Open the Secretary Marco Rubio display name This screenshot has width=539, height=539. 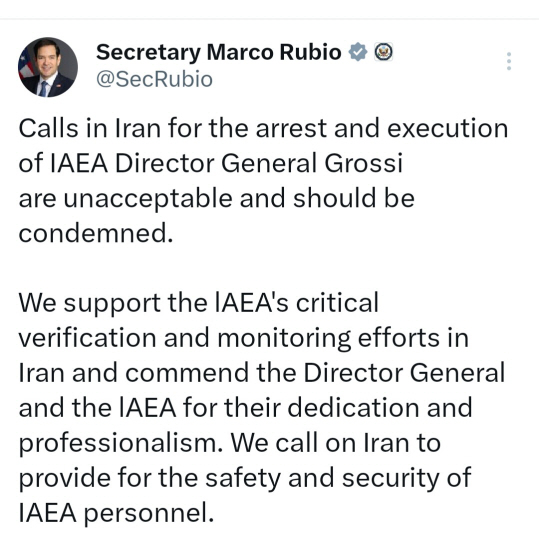219,52
